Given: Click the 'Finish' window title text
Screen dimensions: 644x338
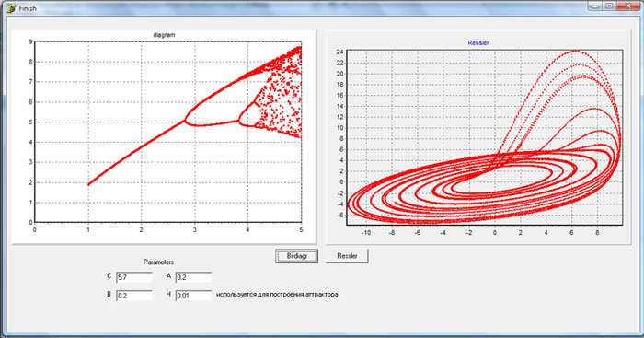Looking at the screenshot, I should click(x=28, y=8).
